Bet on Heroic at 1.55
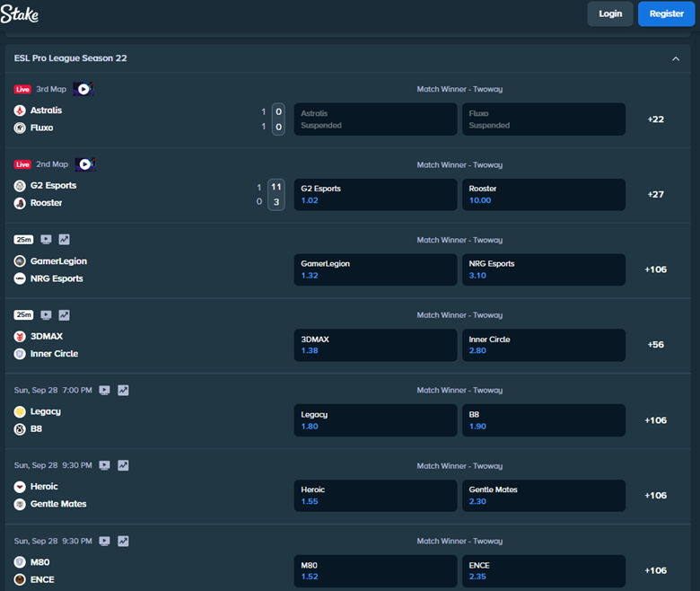700x591 pixels. pos(375,496)
